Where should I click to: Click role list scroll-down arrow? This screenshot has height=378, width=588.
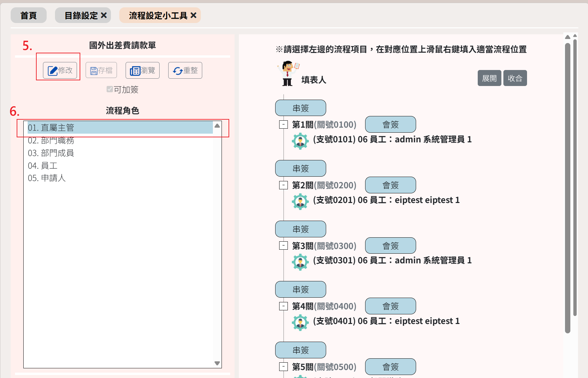point(217,363)
